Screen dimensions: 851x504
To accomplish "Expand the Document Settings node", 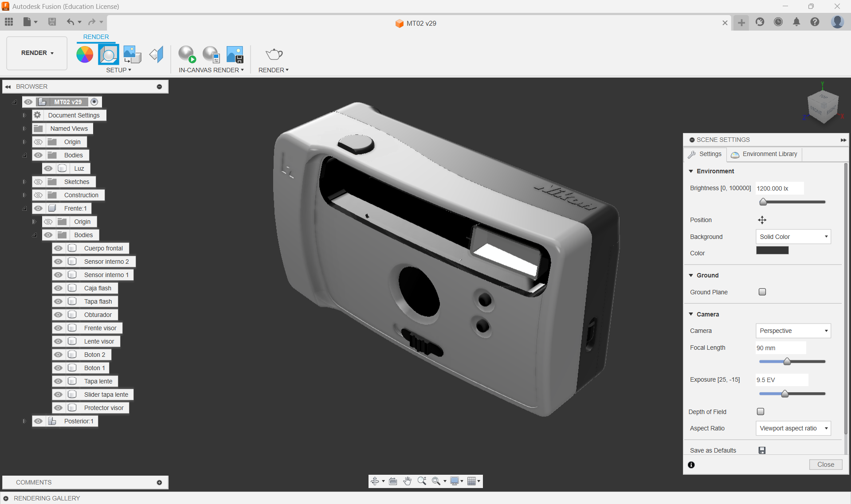I will (x=24, y=115).
